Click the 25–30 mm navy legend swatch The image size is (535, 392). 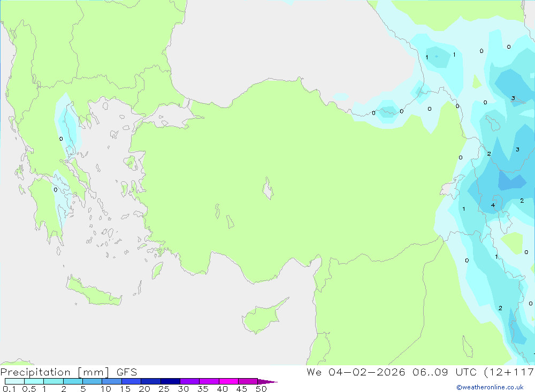click(170, 381)
